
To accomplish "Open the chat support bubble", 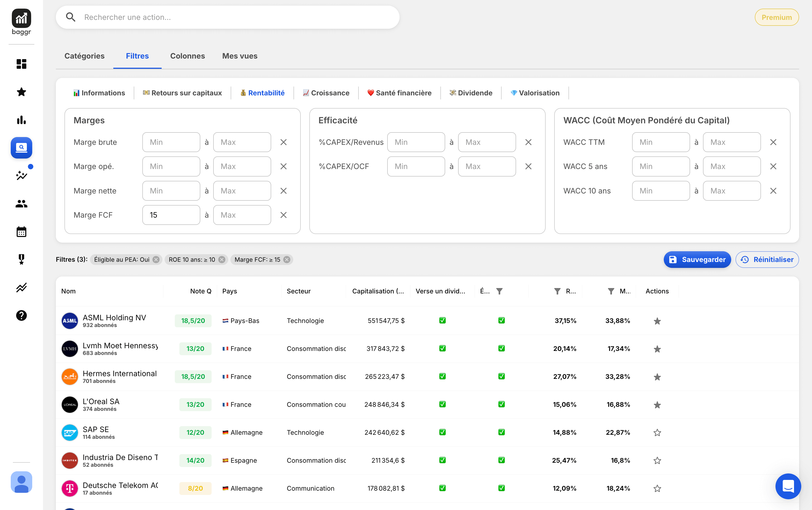I will (788, 486).
